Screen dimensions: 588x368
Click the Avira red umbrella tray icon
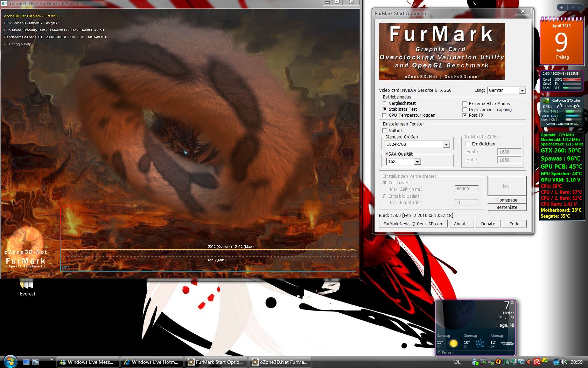tap(537, 362)
